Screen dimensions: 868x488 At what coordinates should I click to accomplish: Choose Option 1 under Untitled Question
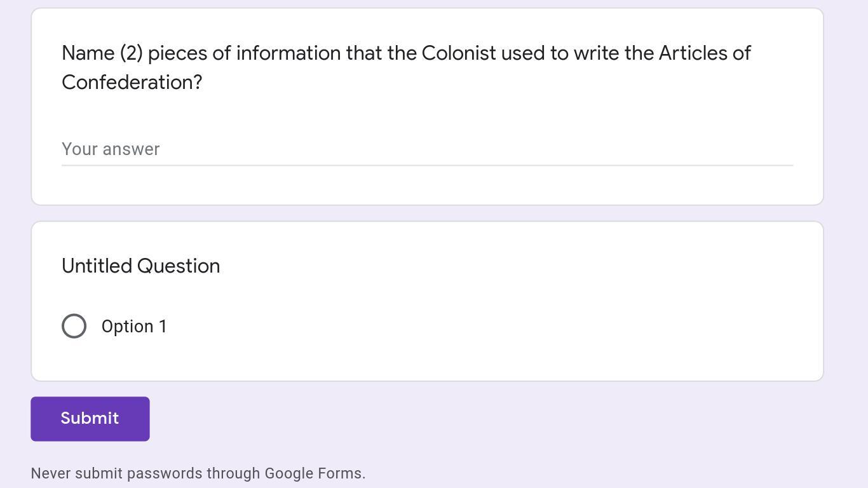[x=74, y=326]
